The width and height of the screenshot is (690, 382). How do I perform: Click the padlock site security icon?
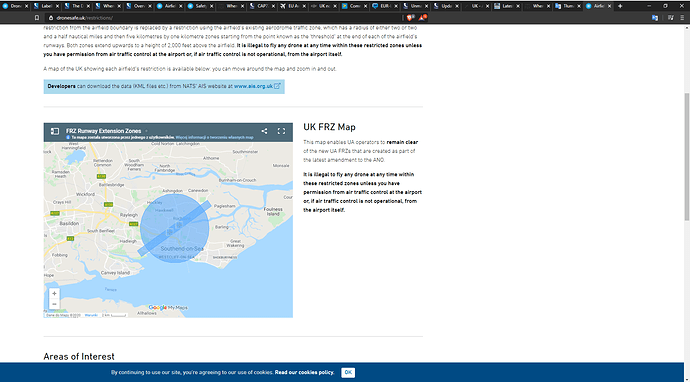pos(51,18)
